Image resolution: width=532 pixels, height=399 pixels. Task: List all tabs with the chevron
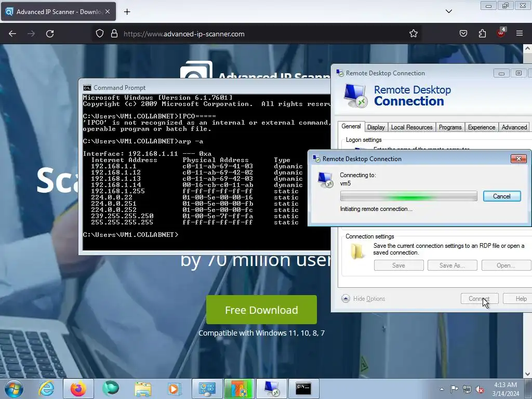449,11
